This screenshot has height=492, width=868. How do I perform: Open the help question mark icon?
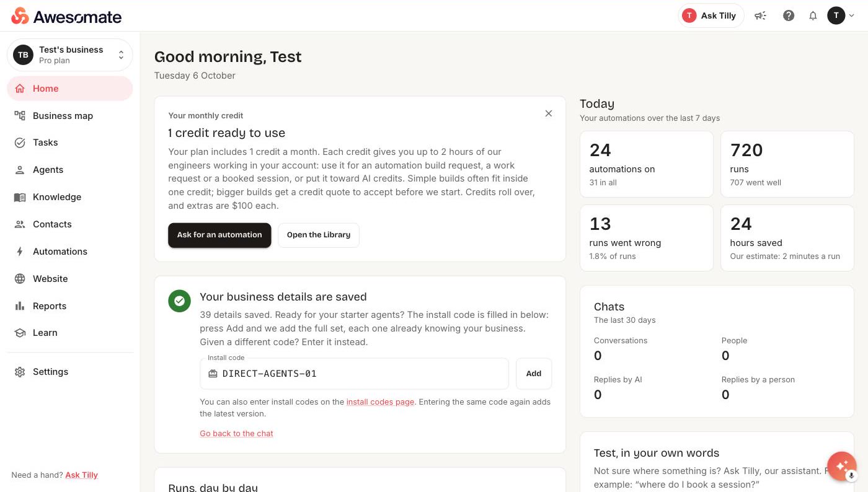[789, 16]
